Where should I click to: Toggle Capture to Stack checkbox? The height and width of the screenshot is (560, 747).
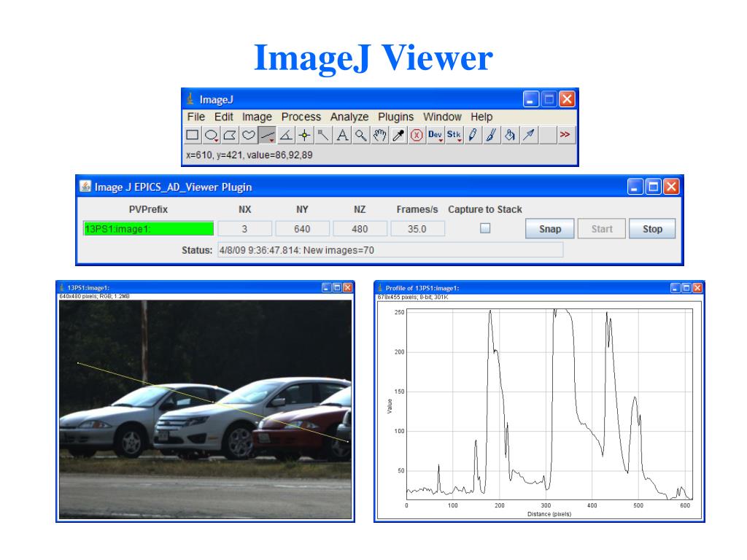pyautogui.click(x=485, y=228)
